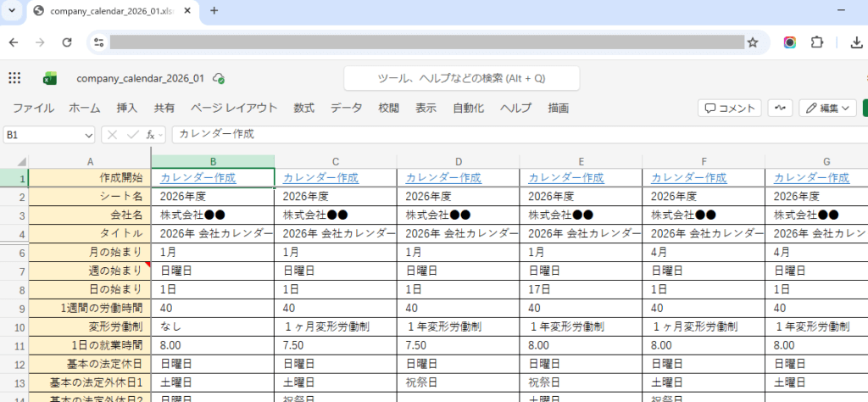Open the 編集 mode dropdown
This screenshot has height=402, width=868.
[827, 108]
